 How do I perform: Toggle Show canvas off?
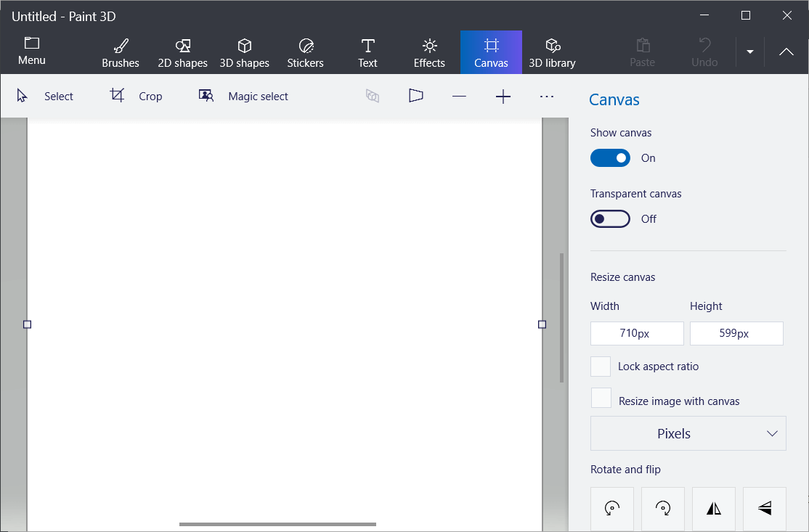pos(610,157)
